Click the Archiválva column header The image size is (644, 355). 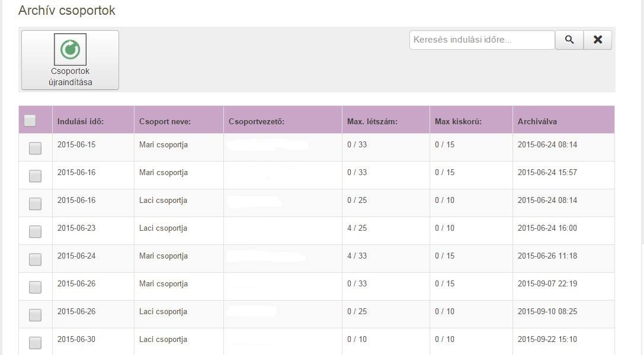pos(537,121)
